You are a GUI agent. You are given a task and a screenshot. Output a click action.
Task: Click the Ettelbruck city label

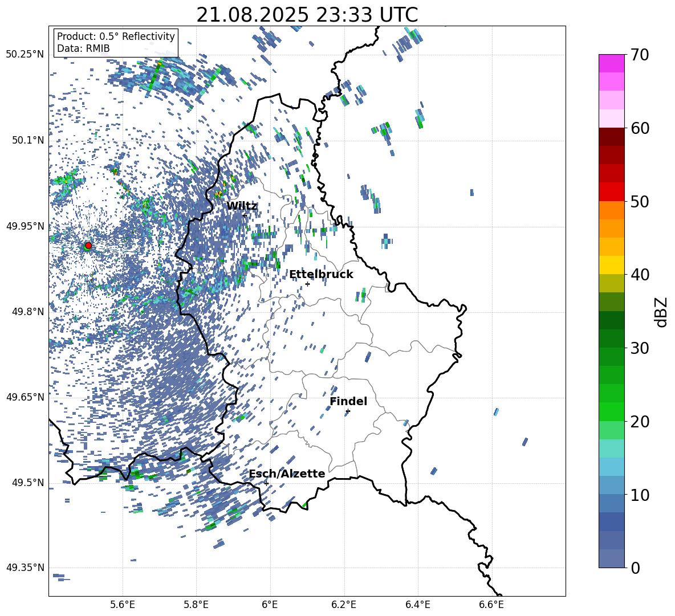coord(321,275)
